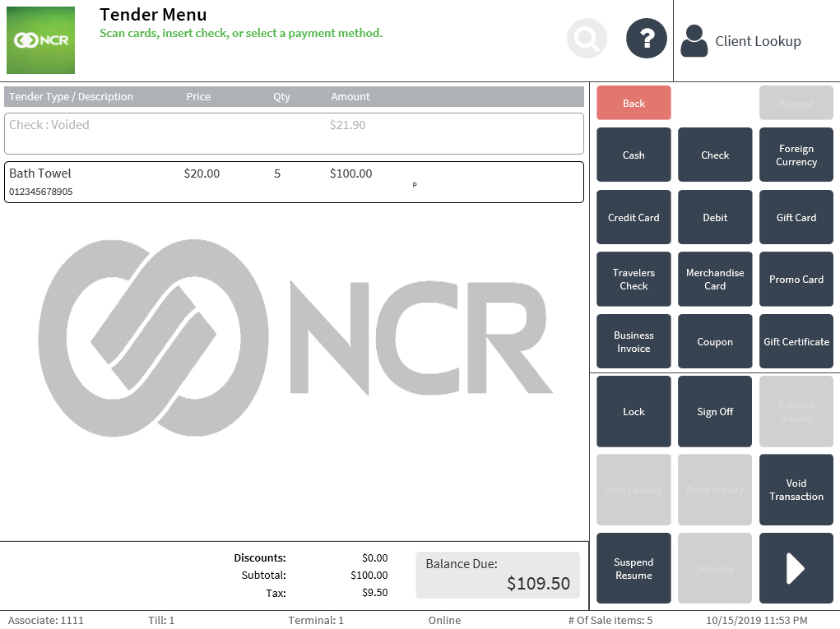Sign Off the associate
Viewport: 840px width, 629px height.
tap(715, 411)
